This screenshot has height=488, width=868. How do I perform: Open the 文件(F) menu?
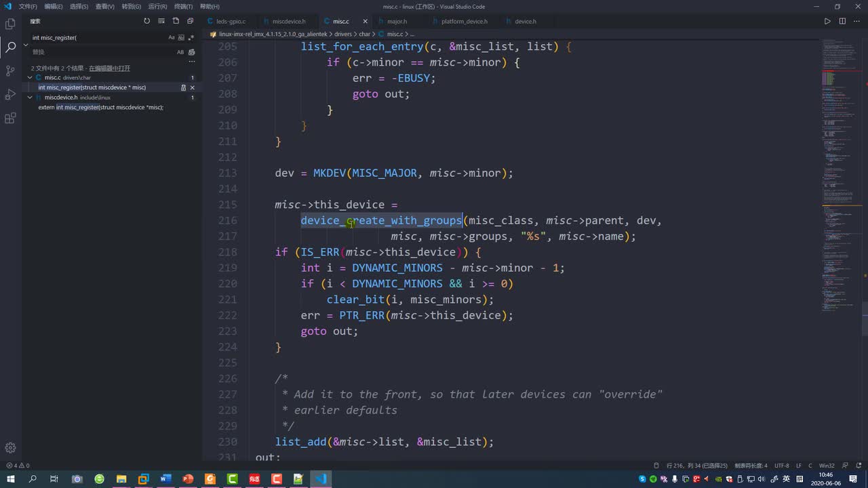[28, 7]
